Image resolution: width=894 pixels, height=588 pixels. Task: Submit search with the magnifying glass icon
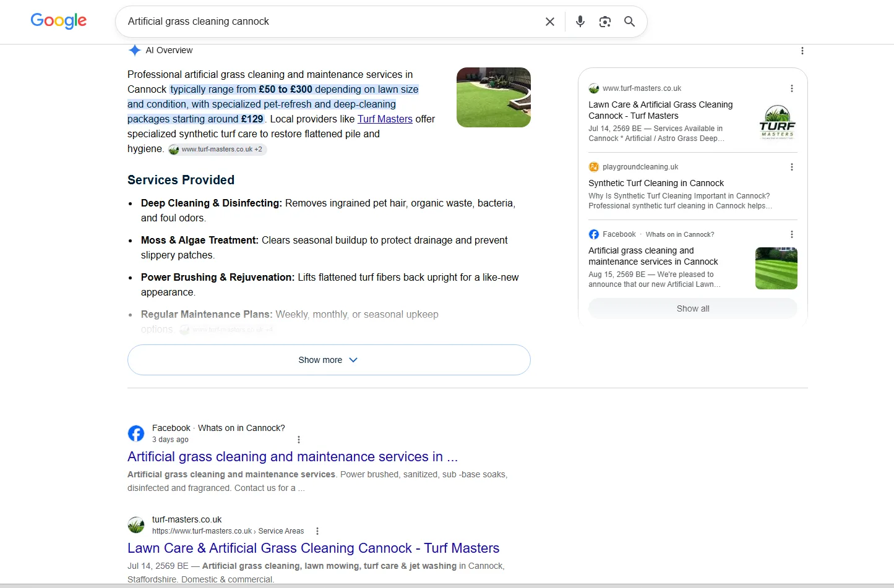pyautogui.click(x=629, y=22)
